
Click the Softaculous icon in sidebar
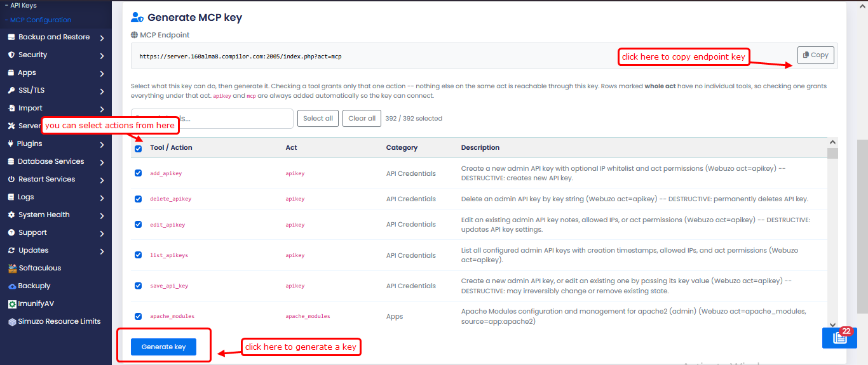click(12, 268)
